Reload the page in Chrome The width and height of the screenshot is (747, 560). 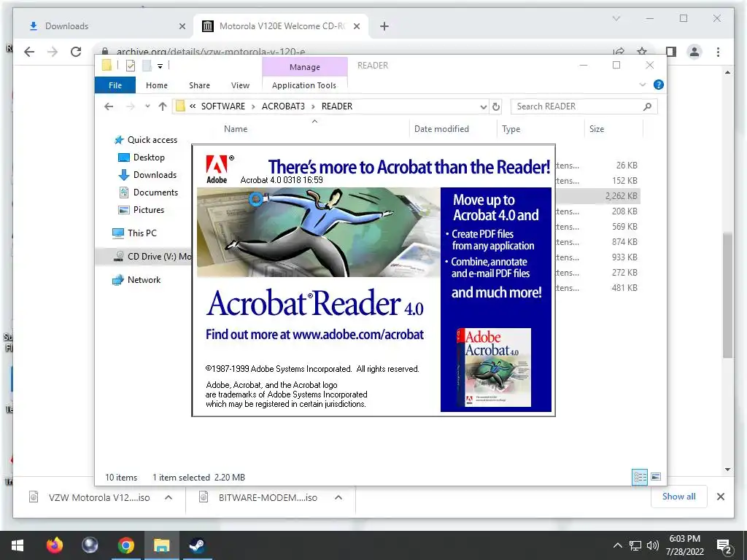click(76, 52)
